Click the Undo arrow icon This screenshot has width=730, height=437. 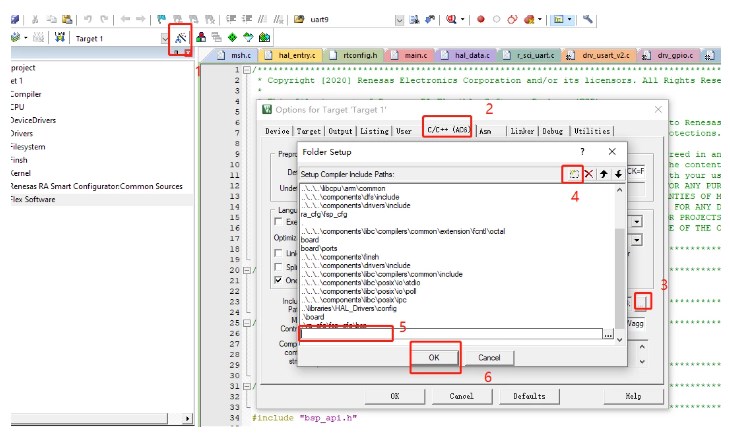coord(88,19)
